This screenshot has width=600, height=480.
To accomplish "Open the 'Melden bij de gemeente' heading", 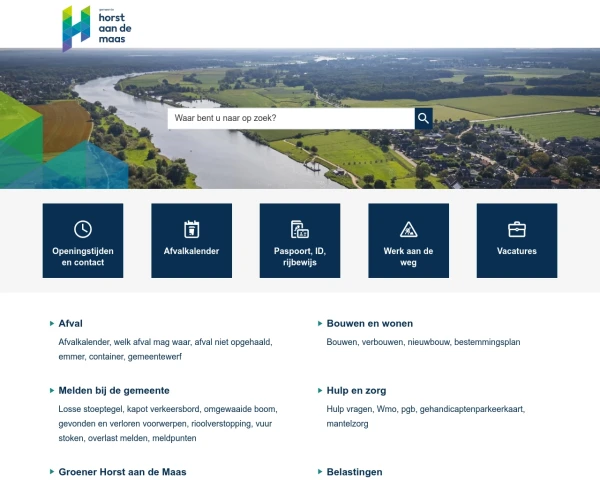I will [114, 390].
